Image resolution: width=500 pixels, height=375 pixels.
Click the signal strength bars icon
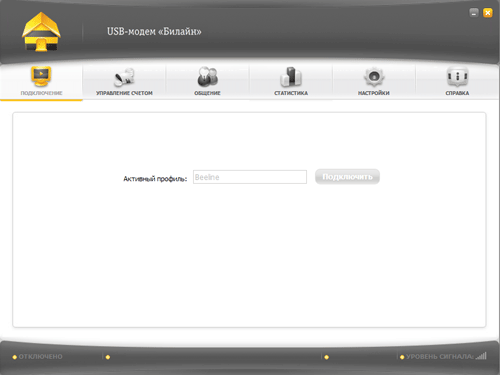click(481, 356)
